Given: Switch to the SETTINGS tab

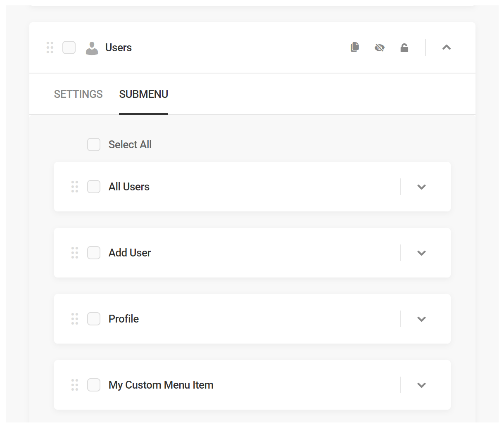Looking at the screenshot, I should pyautogui.click(x=78, y=94).
